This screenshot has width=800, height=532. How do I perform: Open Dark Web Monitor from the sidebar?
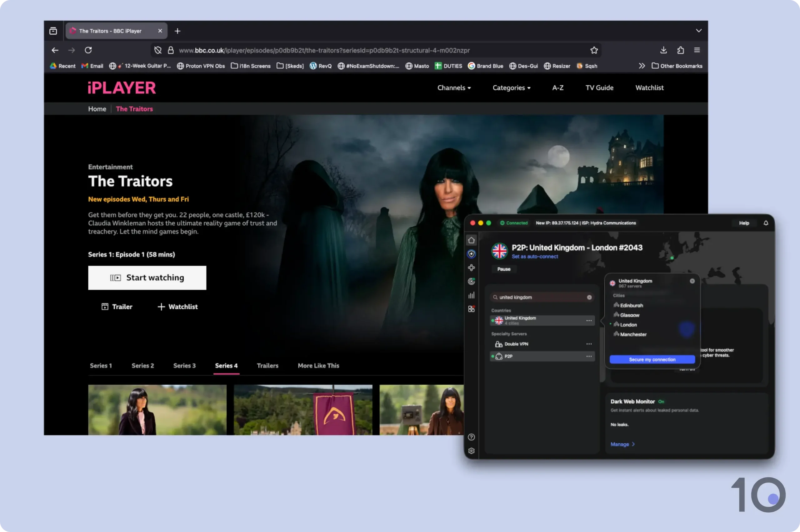click(x=472, y=281)
